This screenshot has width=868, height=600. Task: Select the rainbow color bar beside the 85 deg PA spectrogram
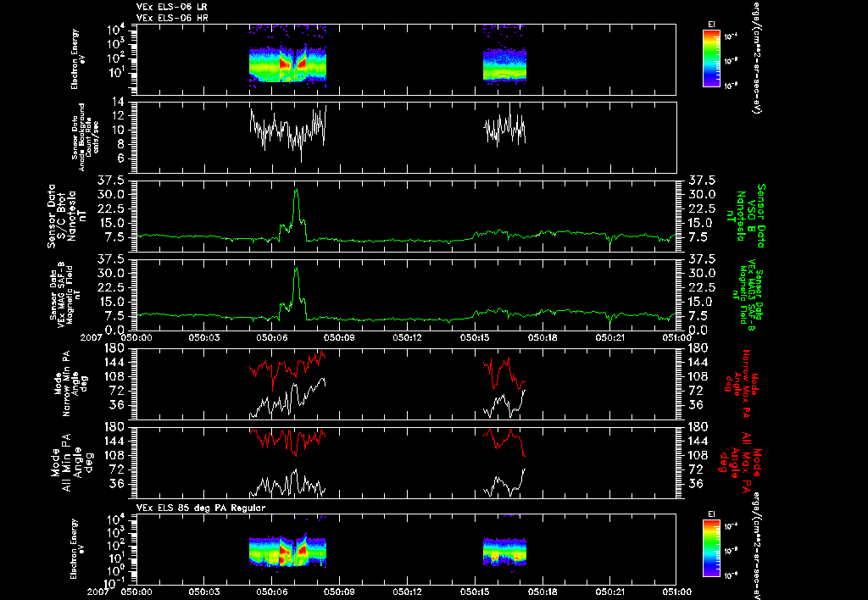[711, 548]
